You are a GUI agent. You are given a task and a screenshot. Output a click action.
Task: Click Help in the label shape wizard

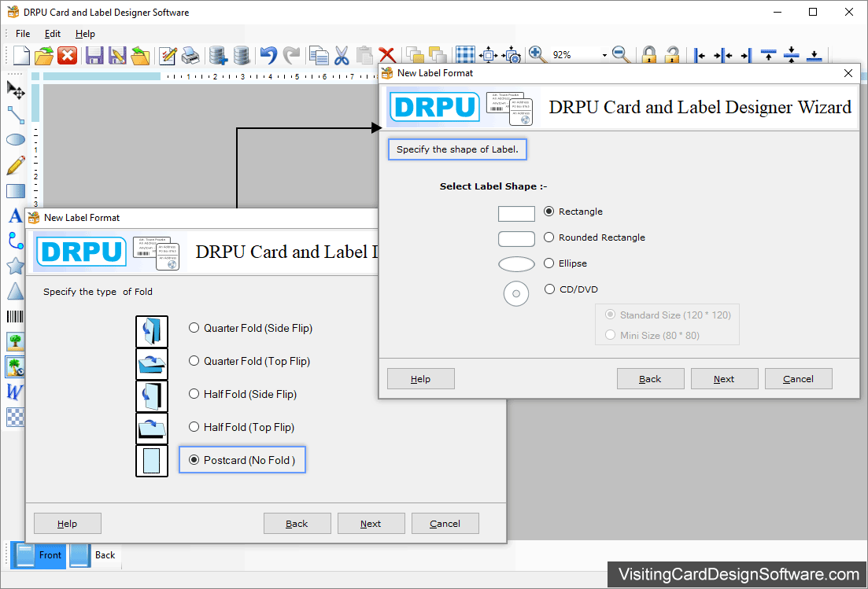coord(421,379)
